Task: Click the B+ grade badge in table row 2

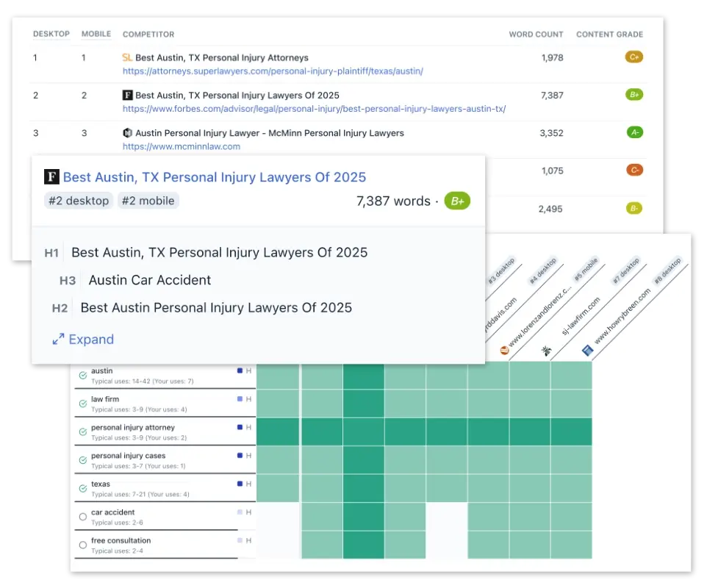Action: (x=634, y=95)
